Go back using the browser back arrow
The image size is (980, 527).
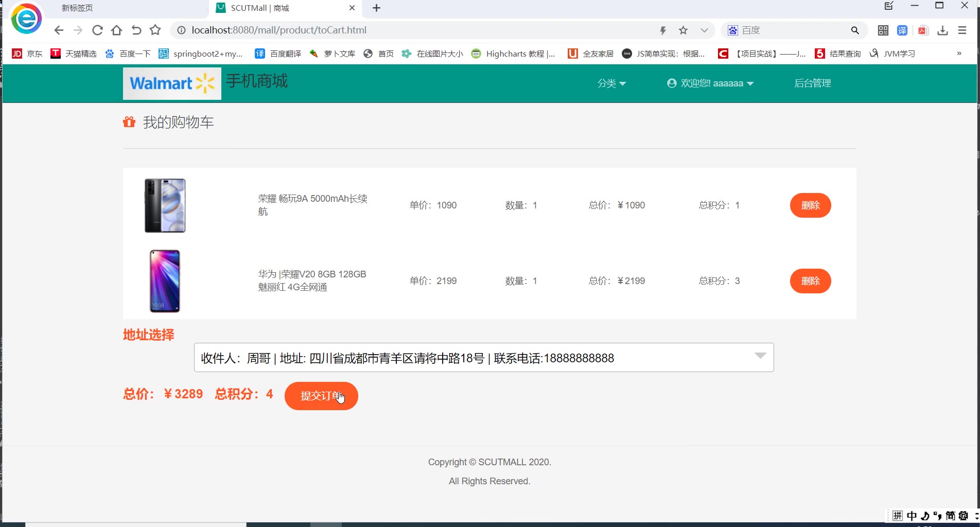(59, 30)
